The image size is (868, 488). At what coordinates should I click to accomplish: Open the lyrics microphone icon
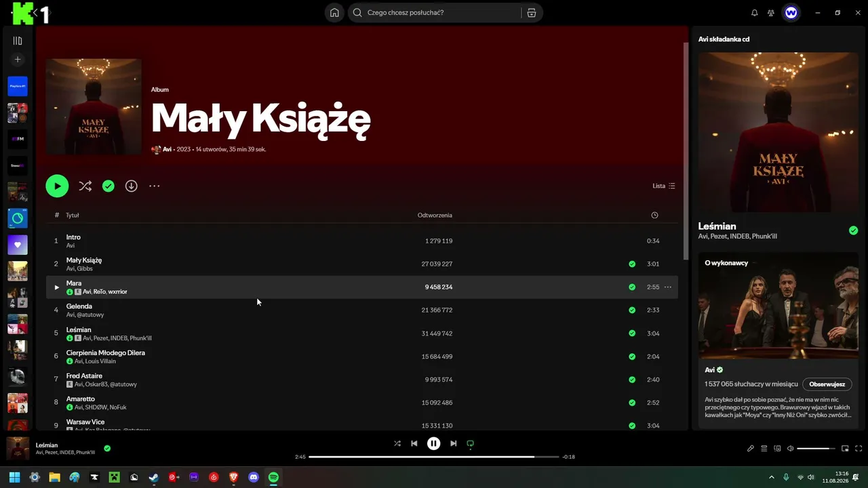point(751,449)
